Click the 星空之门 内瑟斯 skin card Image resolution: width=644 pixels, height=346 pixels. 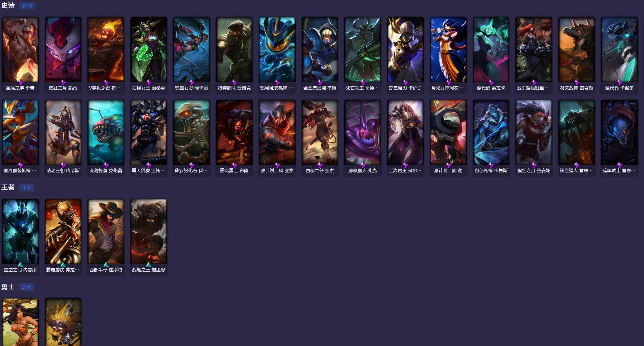(20, 237)
